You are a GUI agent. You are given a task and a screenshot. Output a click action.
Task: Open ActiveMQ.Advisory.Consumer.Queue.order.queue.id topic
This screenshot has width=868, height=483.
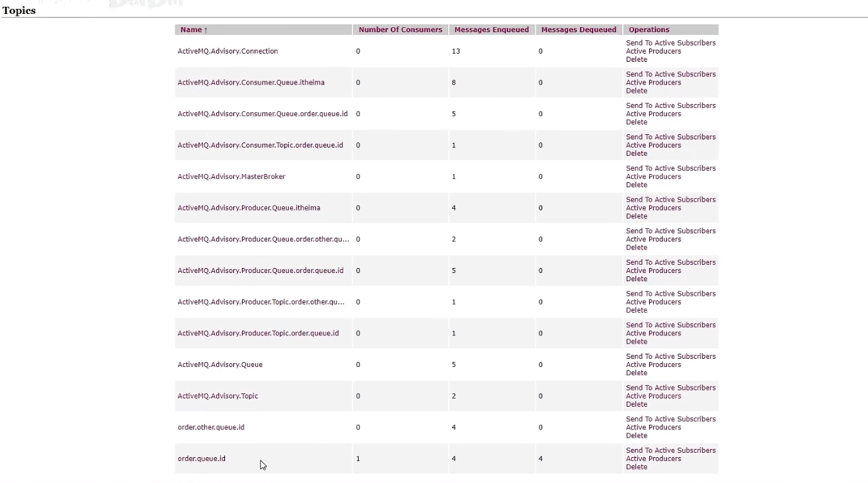262,114
